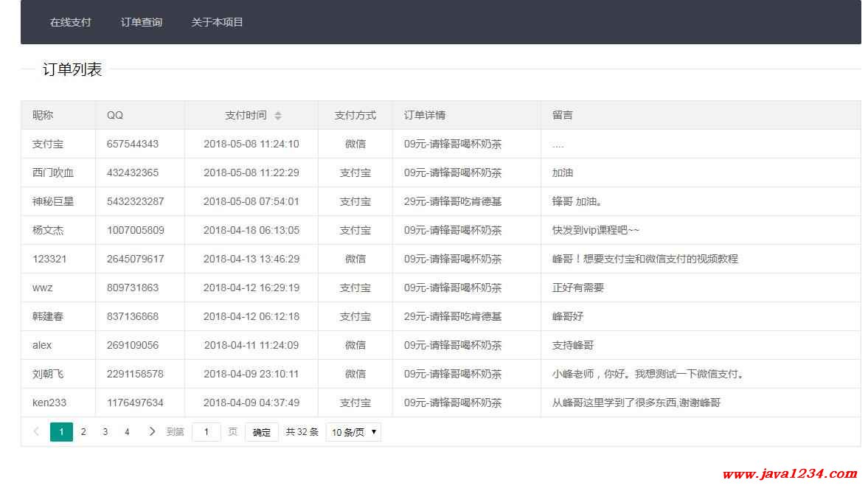Click message 峰哥好
The height and width of the screenshot is (491, 868).
567,316
